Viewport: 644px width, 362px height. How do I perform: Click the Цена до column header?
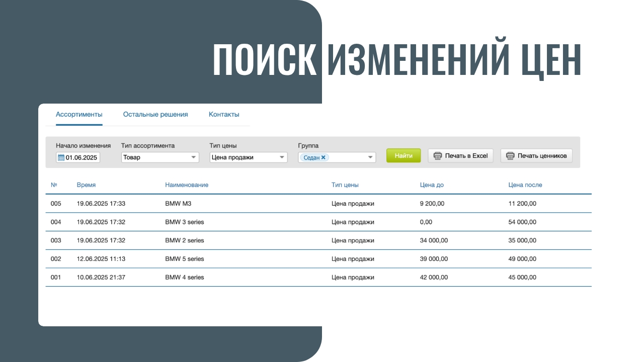tap(432, 185)
